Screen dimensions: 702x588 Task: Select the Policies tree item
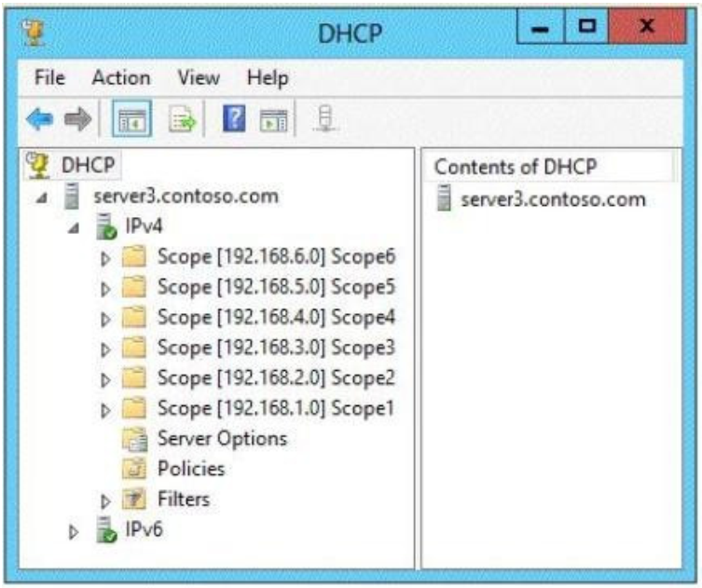click(x=190, y=469)
